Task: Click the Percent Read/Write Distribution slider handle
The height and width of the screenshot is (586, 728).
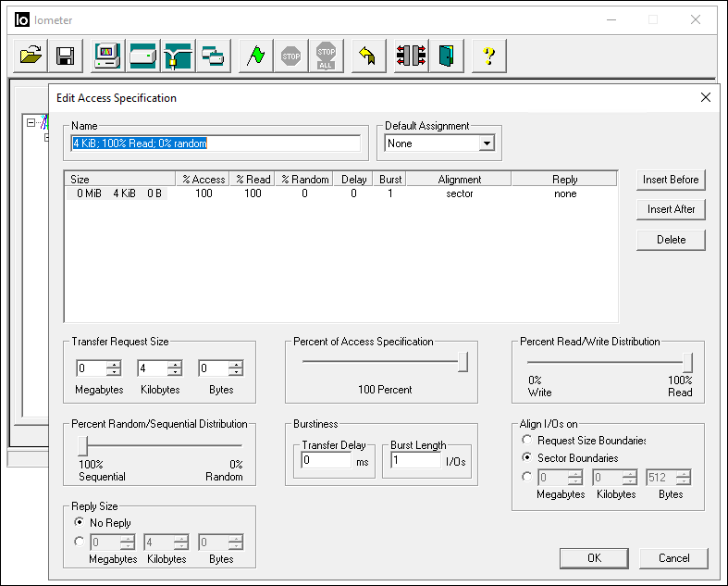Action: pos(687,362)
